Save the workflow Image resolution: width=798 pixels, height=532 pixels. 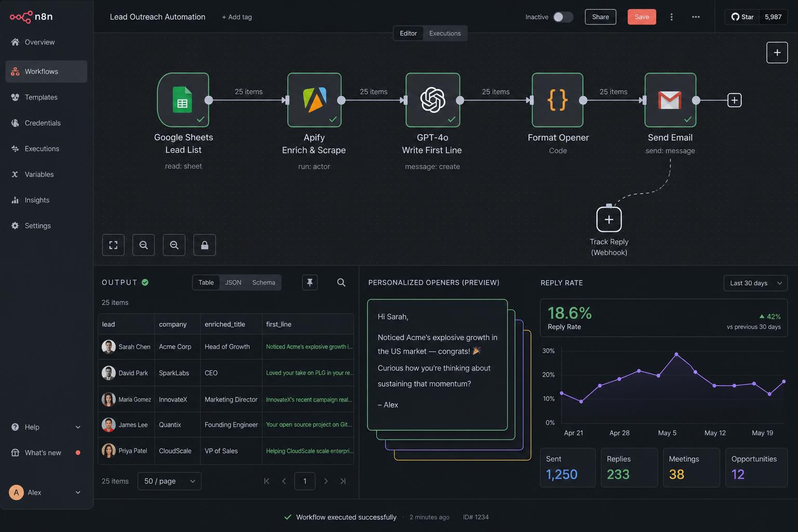642,17
